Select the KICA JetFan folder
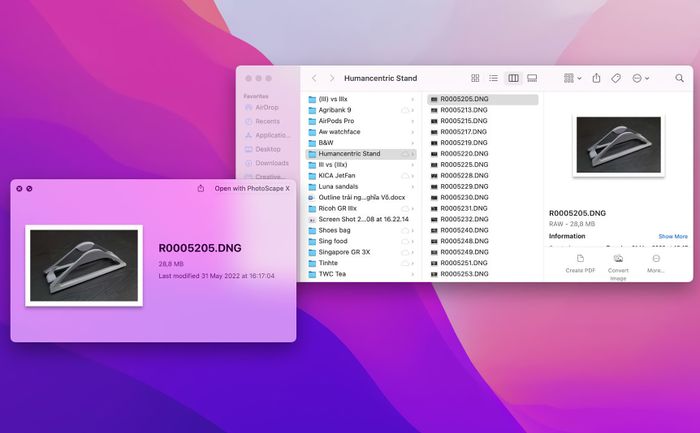Viewport: 700px width, 433px height. 361,175
